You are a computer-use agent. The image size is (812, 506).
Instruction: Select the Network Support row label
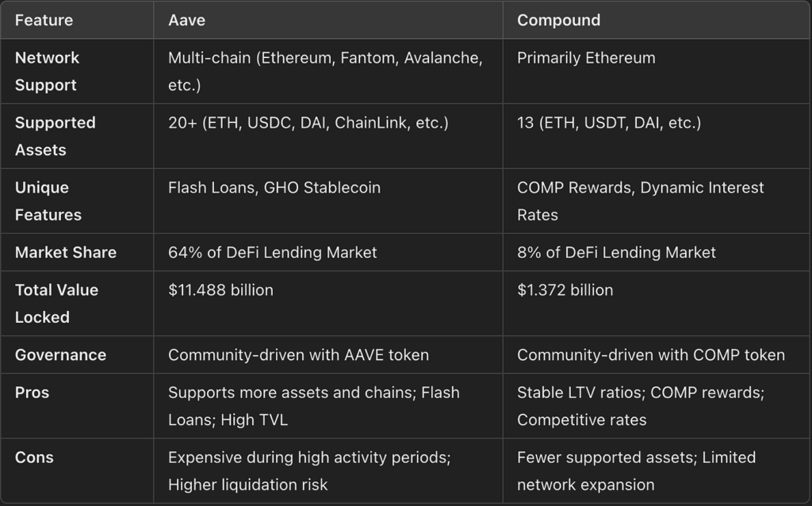click(47, 71)
